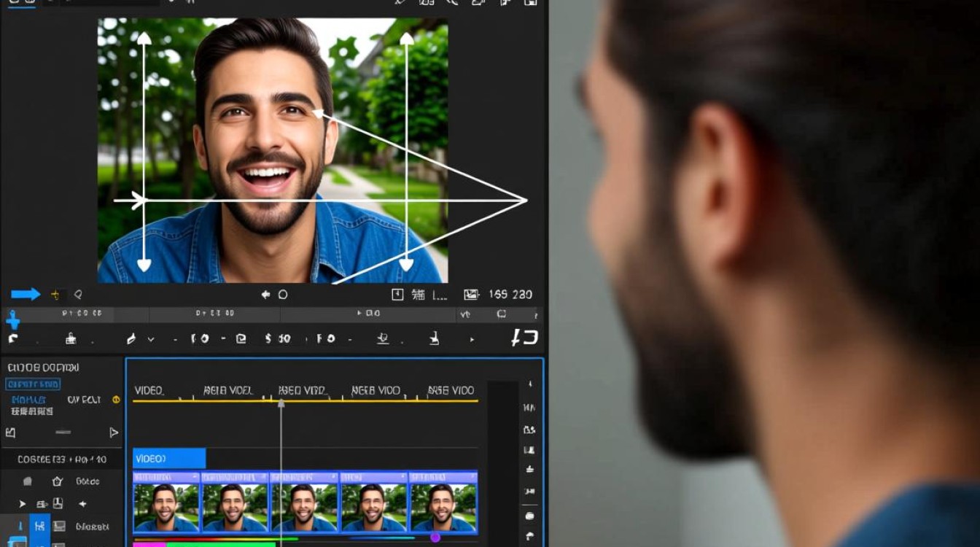Click the small right arrow near the floppy icon

(x=22, y=504)
